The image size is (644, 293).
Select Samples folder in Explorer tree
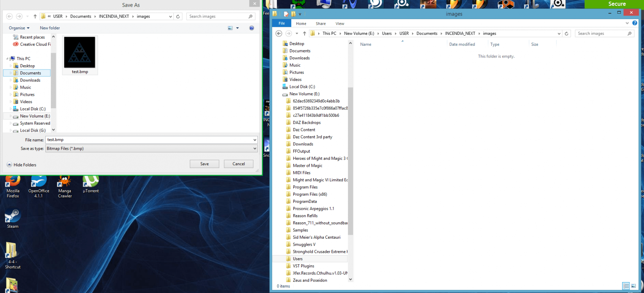click(x=300, y=230)
